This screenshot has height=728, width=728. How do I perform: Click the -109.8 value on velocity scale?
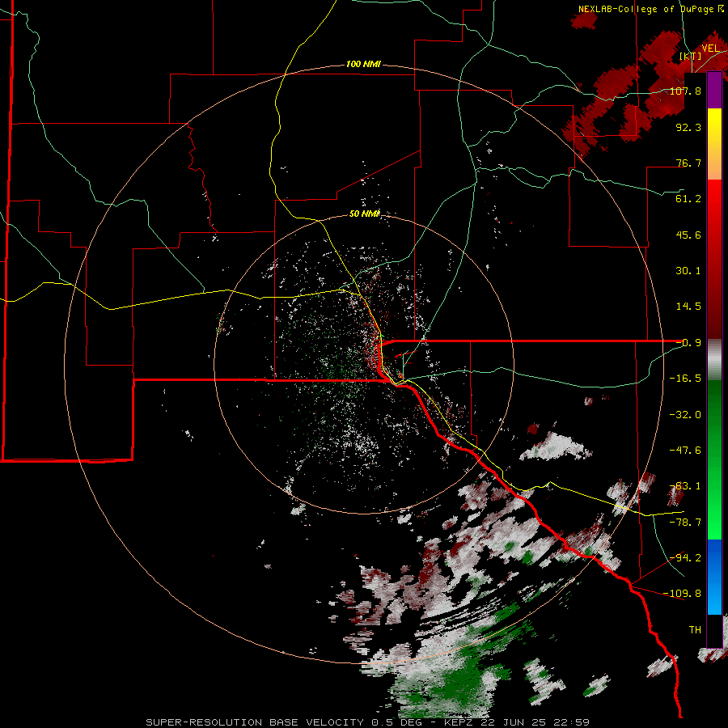click(x=683, y=594)
